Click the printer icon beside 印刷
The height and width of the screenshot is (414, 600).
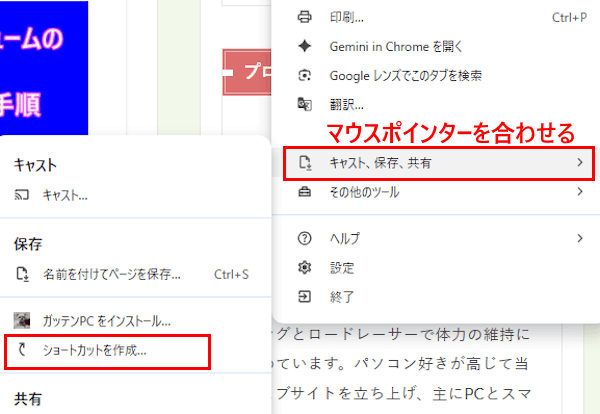(x=305, y=17)
